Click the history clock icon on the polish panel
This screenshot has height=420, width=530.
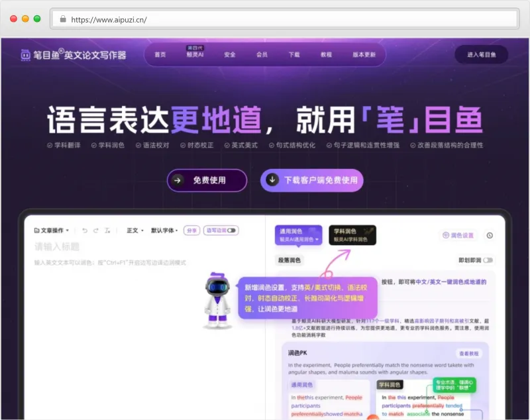pos(488,235)
